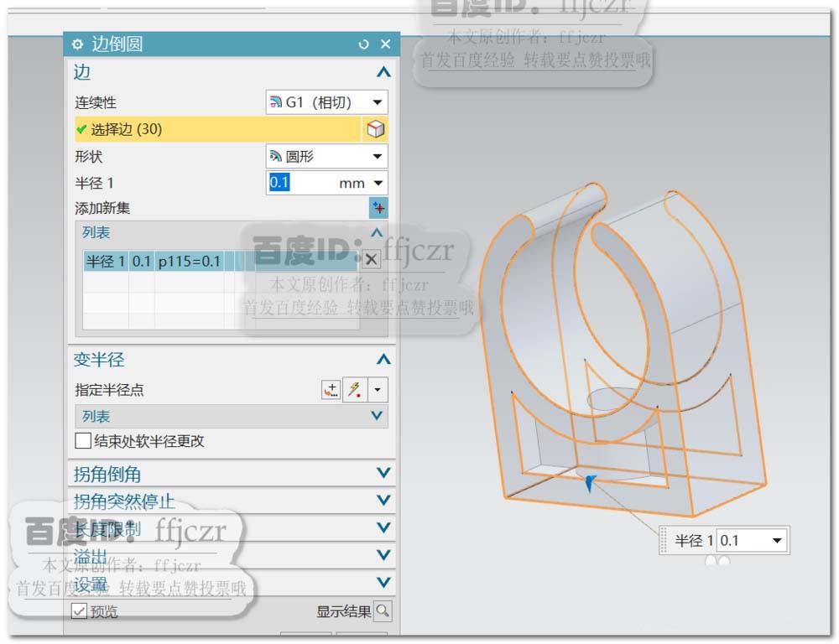Click the face selection cube icon beside 选择边

(x=375, y=129)
